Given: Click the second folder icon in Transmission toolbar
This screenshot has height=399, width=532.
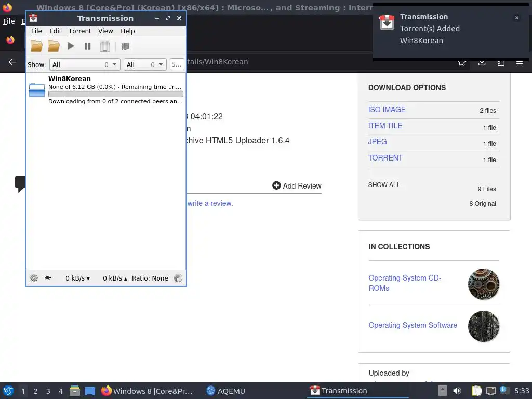Looking at the screenshot, I should pos(54,46).
